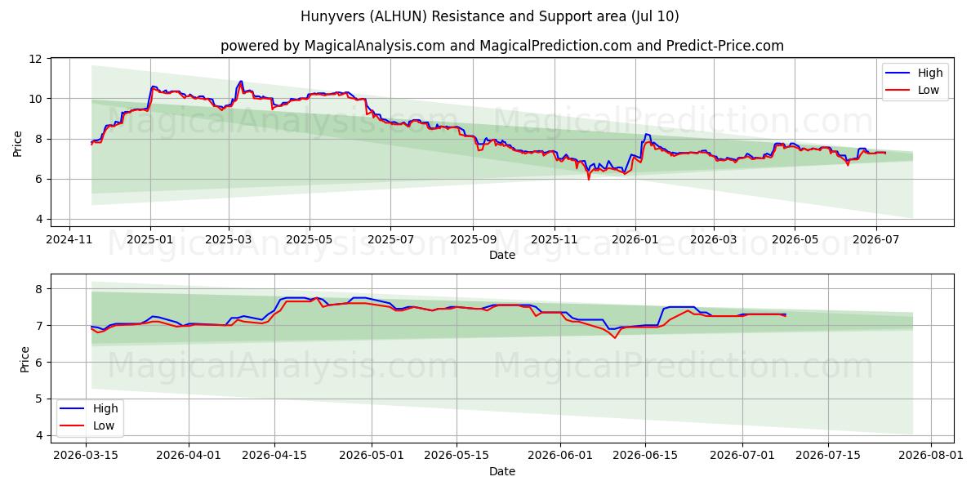
Task: Click the top chart x-axis label '2025-01'
Action: [x=149, y=240]
